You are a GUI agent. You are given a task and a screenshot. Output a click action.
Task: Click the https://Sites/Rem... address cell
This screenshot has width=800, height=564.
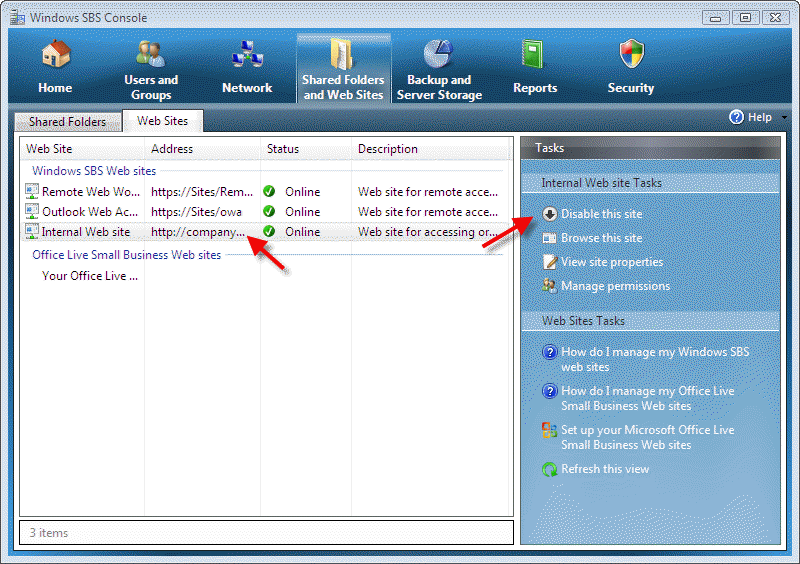click(x=202, y=192)
